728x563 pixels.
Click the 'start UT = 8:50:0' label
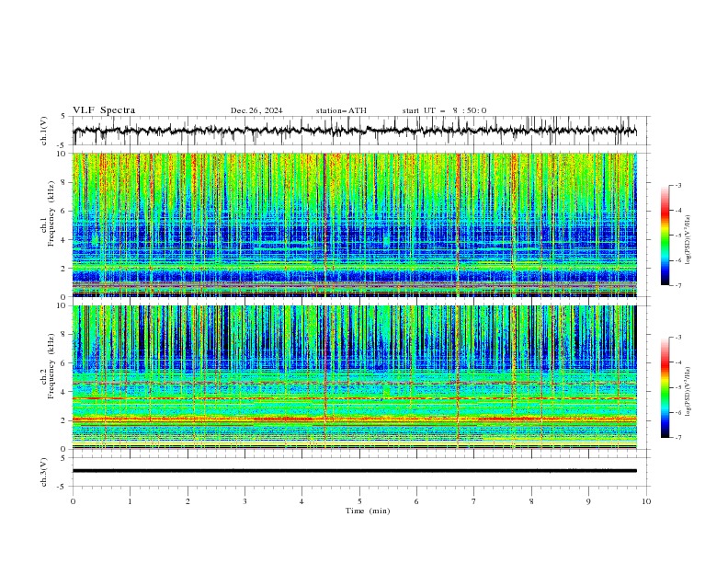point(444,110)
